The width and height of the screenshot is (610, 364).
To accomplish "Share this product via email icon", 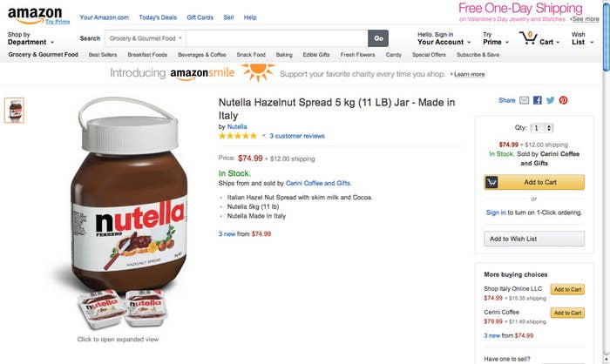I will (x=524, y=100).
